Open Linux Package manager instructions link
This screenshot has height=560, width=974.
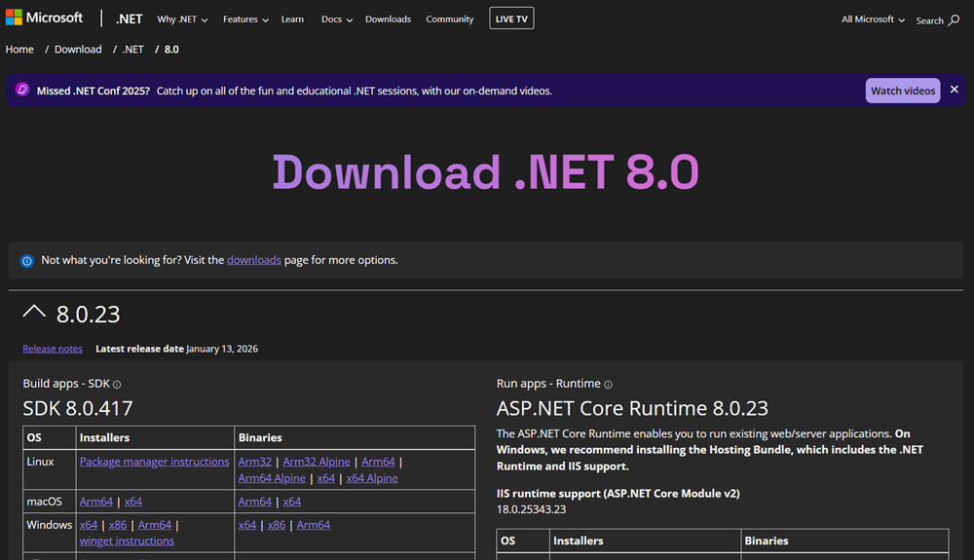154,462
